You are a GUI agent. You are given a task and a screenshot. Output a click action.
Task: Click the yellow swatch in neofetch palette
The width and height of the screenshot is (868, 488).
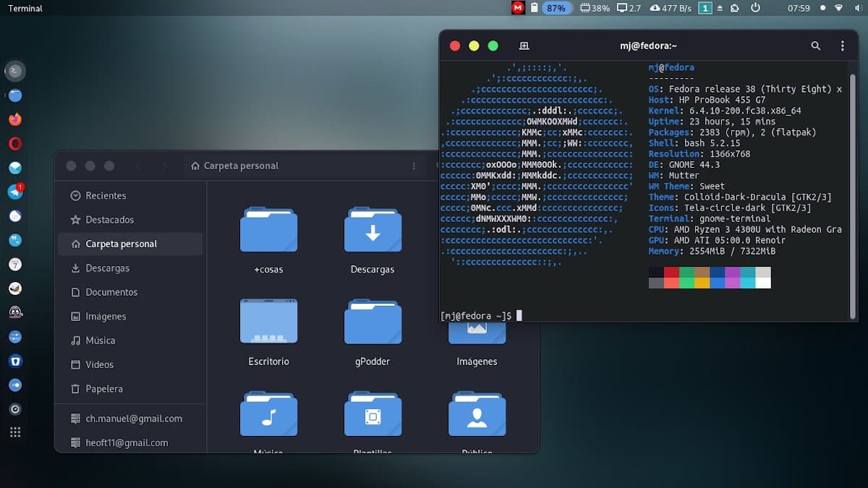702,283
